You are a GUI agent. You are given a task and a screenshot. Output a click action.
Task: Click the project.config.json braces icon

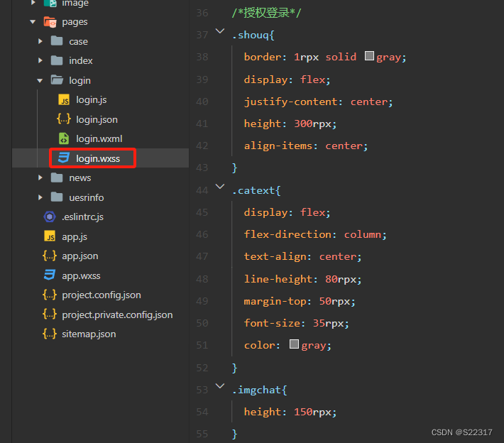[50, 295]
